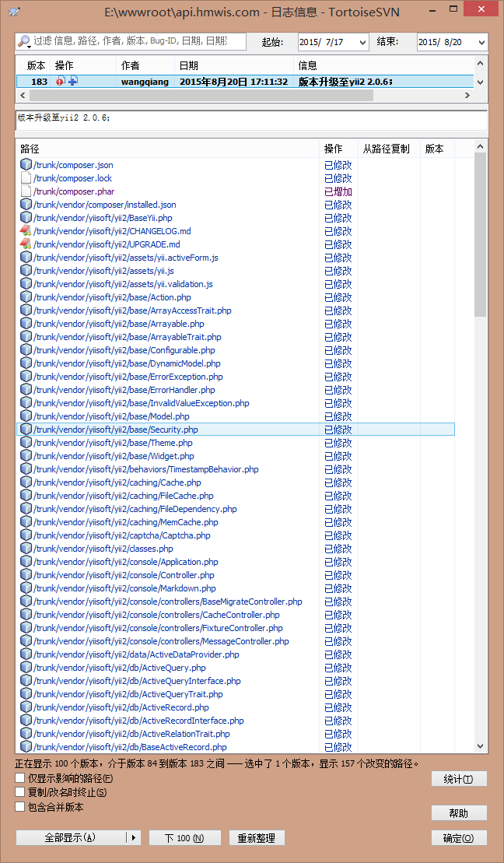Viewport: 504px width, 863px height.
Task: Click the modified action icon in revision 183
Action: (x=61, y=82)
